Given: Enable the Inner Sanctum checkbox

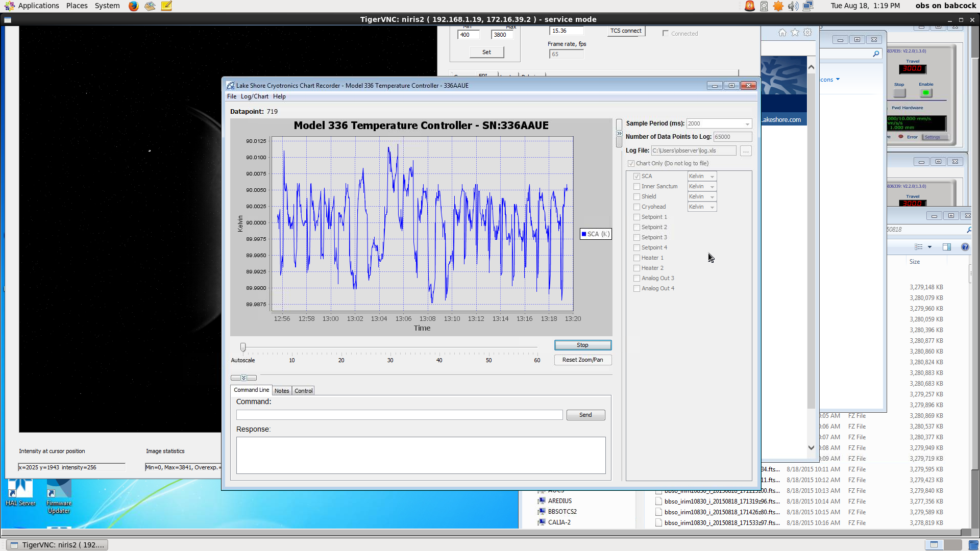Looking at the screenshot, I should click(x=636, y=187).
